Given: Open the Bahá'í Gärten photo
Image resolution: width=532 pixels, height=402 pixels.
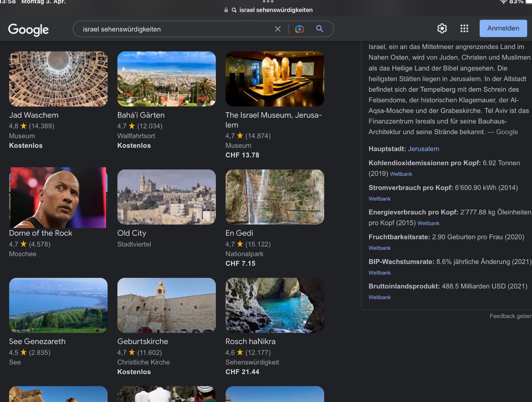Looking at the screenshot, I should tap(167, 79).
